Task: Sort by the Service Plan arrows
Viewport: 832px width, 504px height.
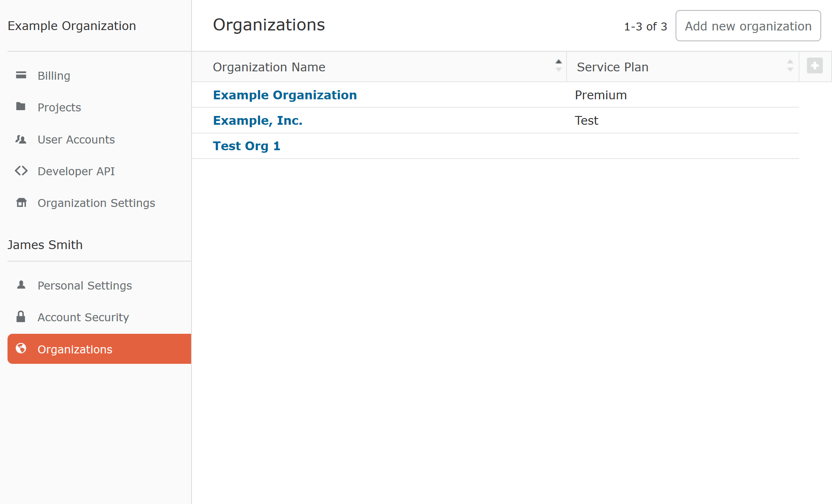Action: pos(790,66)
